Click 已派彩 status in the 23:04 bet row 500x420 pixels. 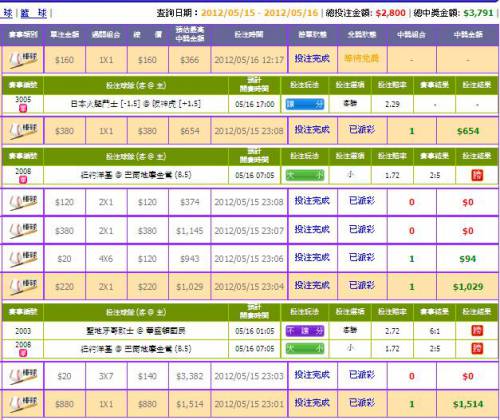362,285
